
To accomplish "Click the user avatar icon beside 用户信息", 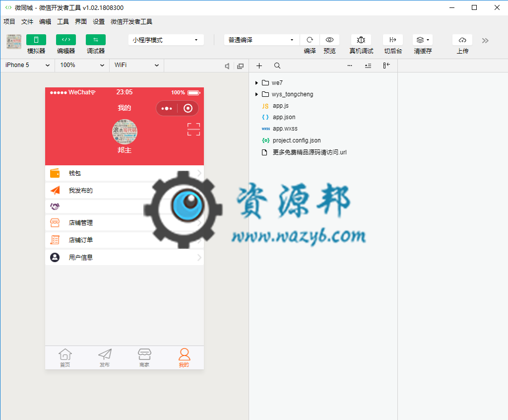I will (x=55, y=258).
